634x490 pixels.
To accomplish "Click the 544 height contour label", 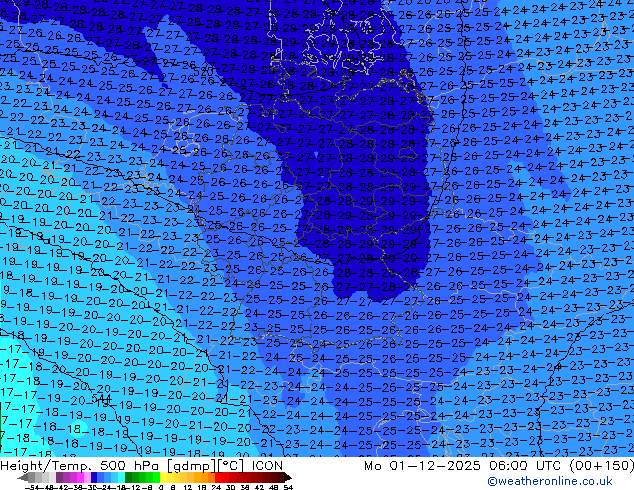I will (101, 399).
